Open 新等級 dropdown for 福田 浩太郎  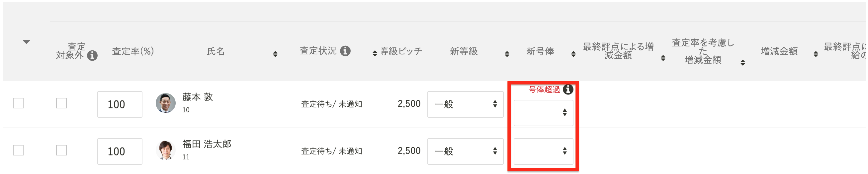465,151
